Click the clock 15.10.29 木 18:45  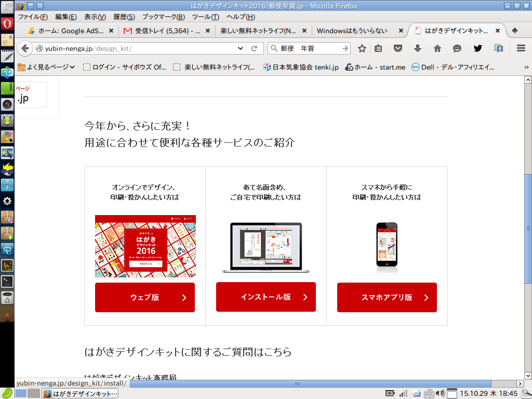tap(488, 394)
